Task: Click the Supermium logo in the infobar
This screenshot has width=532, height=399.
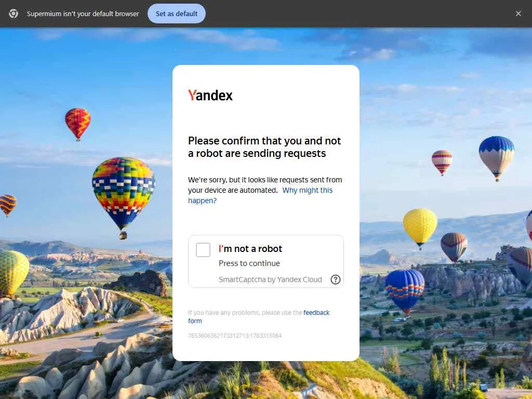Action: [14, 14]
